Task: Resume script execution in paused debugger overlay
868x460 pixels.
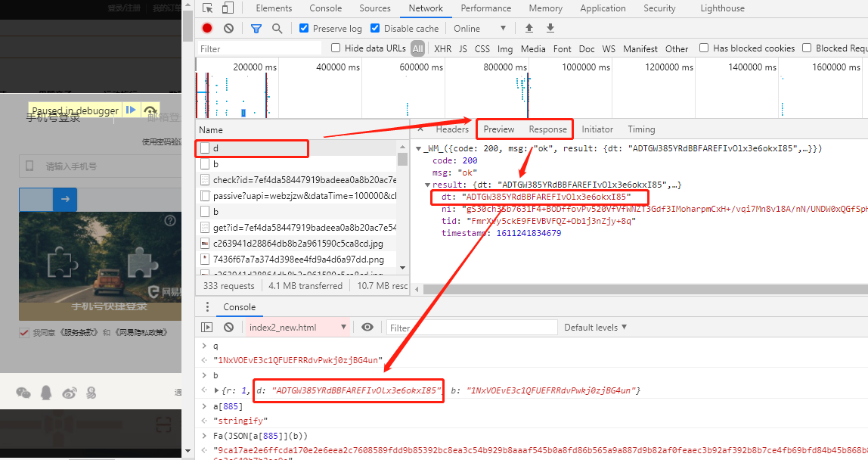Action: tap(131, 110)
